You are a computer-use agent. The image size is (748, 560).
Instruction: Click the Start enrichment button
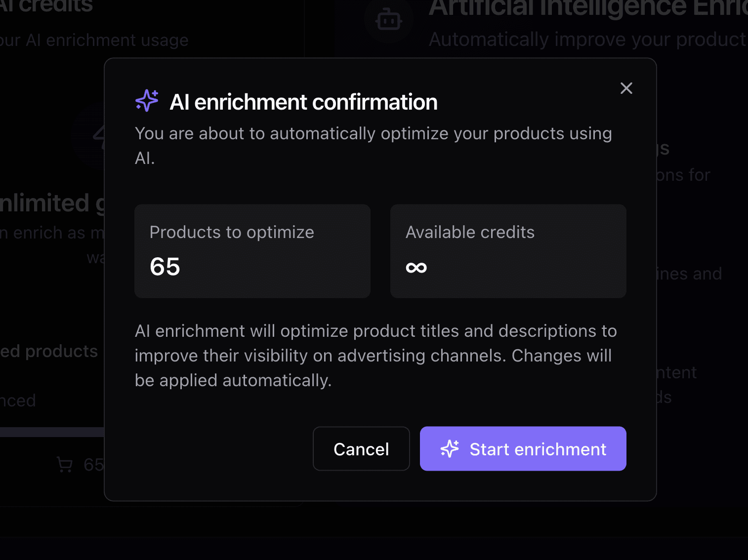pyautogui.click(x=523, y=448)
